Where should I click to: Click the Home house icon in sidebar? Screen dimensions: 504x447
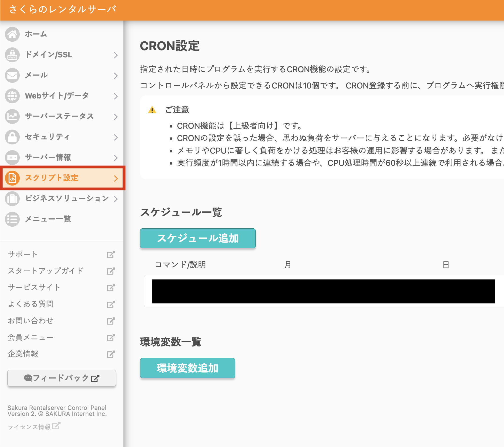pyautogui.click(x=12, y=34)
